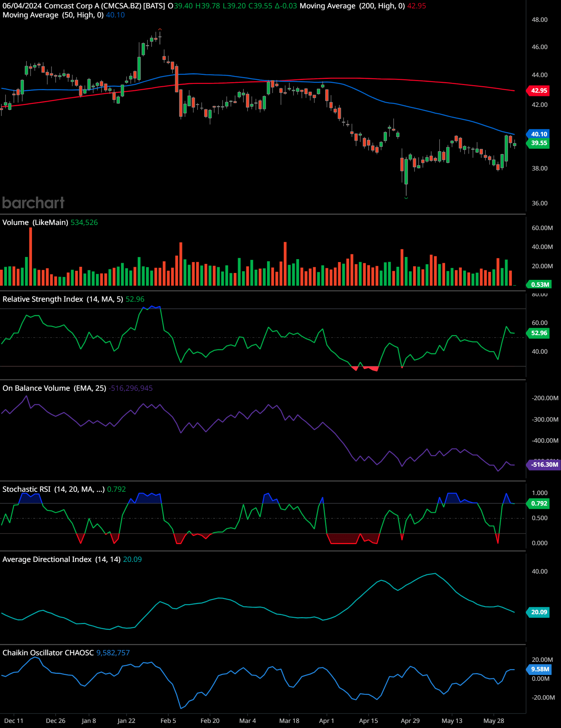
Task: Click the Mar 18 date axis label
Action: tap(289, 721)
